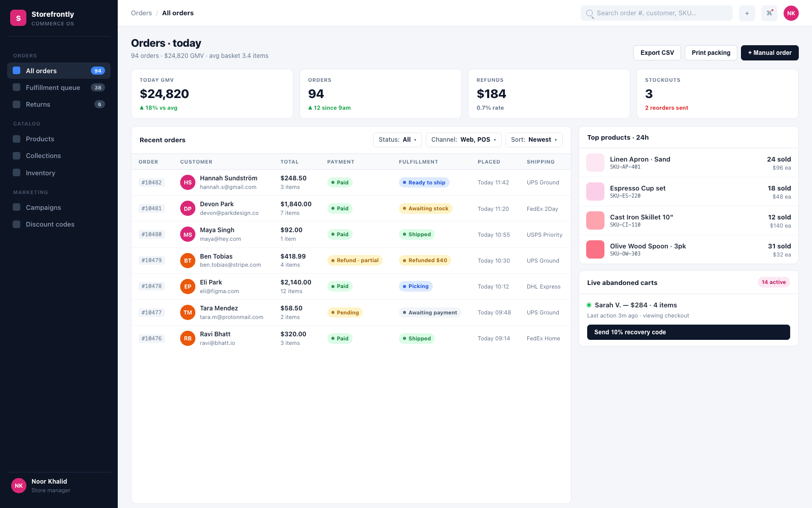Click the Print packing button
812x508 pixels.
tap(711, 53)
